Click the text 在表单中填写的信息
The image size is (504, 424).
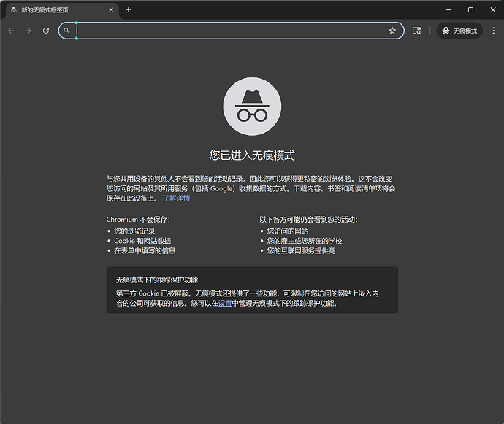pos(145,250)
